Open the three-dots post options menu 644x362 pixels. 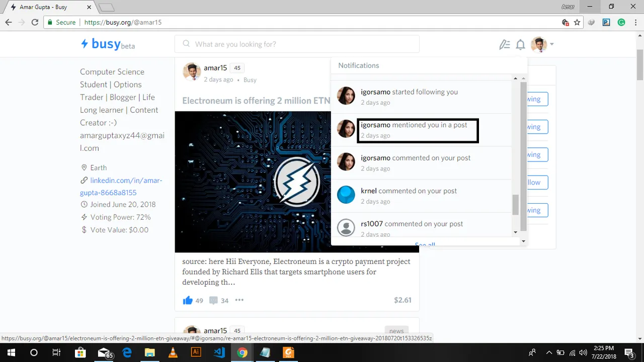[239, 300]
